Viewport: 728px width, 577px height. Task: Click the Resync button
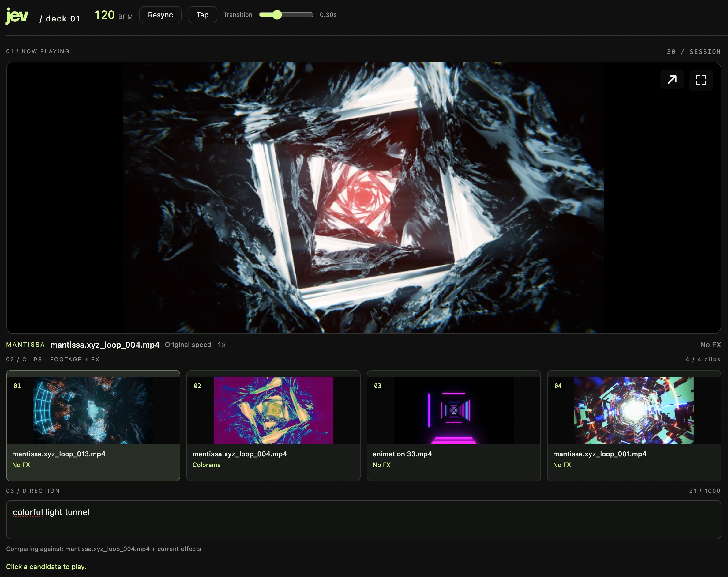pos(160,15)
